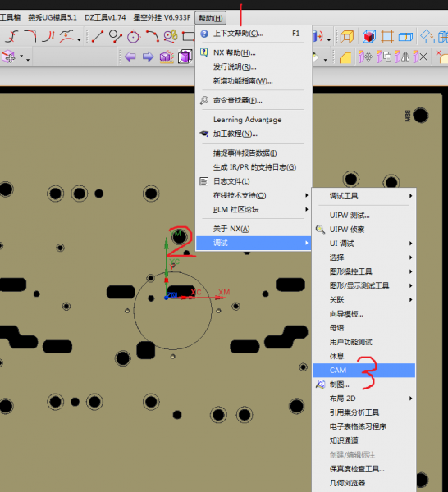This screenshot has width=448, height=492.
Task: Choose NX 帮助(H)... menu entry
Action: (254, 52)
